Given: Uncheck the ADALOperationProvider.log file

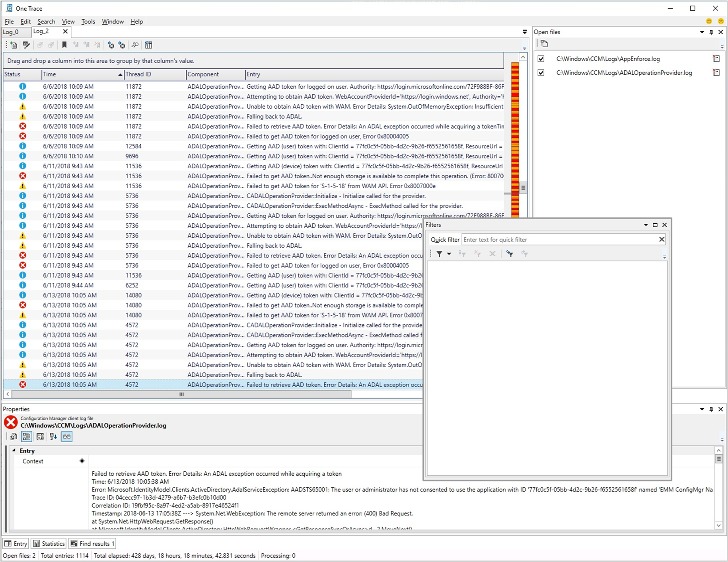Looking at the screenshot, I should point(541,72).
